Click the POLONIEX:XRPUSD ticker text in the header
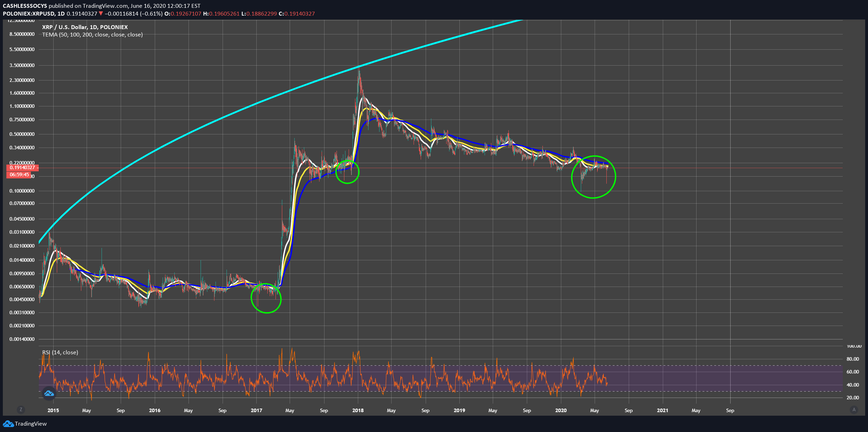Image resolution: width=868 pixels, height=432 pixels. 29,14
